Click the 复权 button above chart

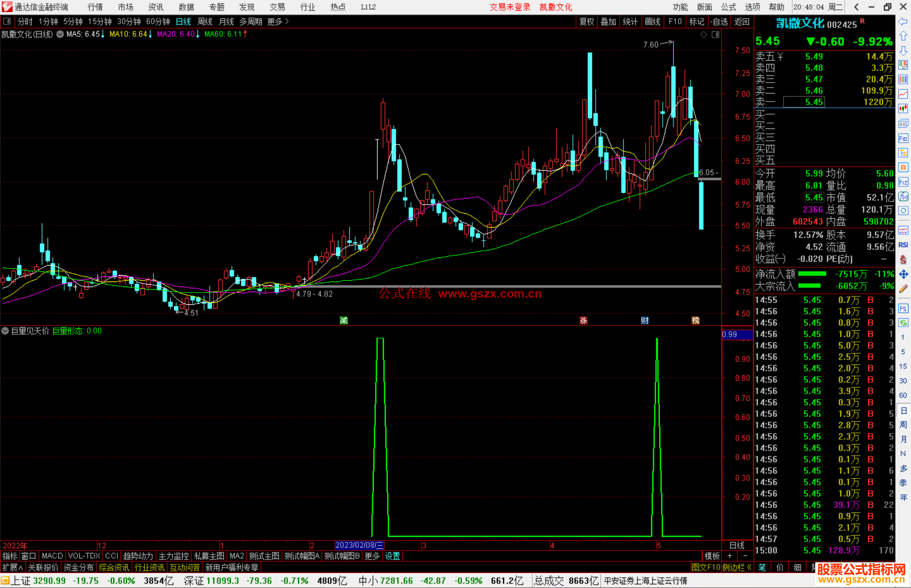(587, 21)
